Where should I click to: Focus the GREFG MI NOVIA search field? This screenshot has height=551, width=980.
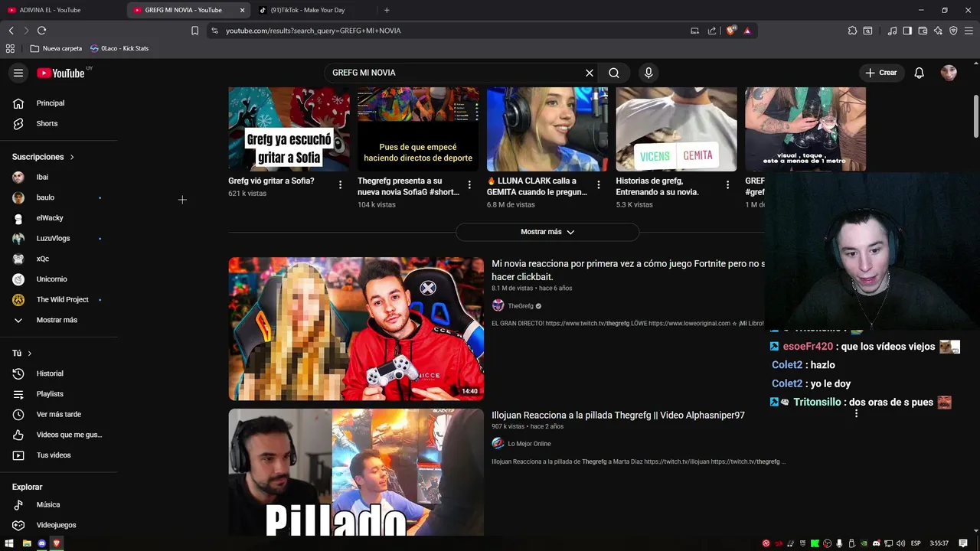[x=456, y=73]
